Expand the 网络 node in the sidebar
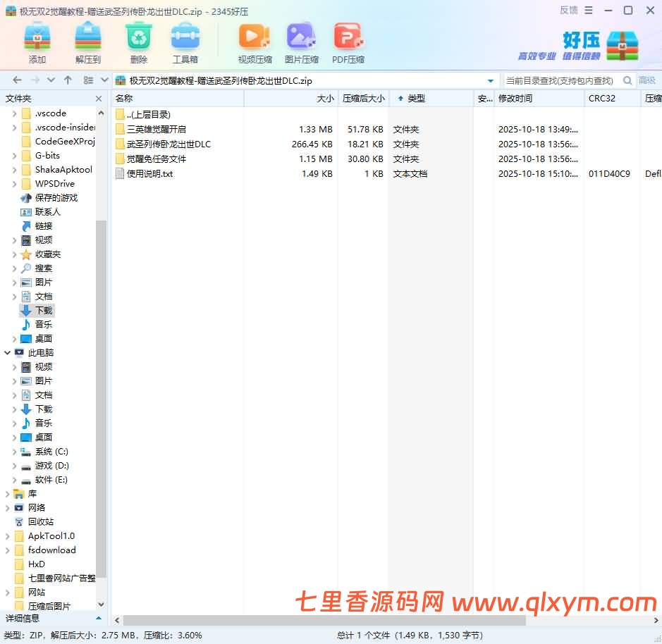 [6, 507]
